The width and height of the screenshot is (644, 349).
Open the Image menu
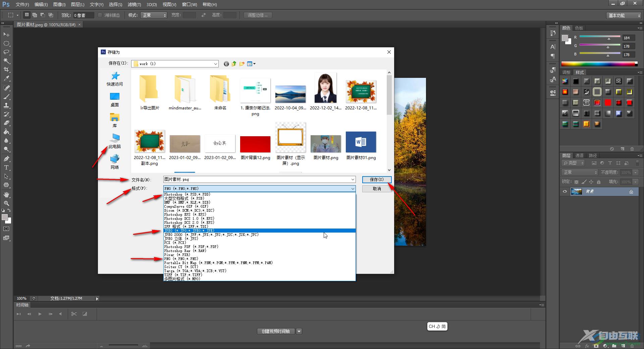[x=59, y=4]
